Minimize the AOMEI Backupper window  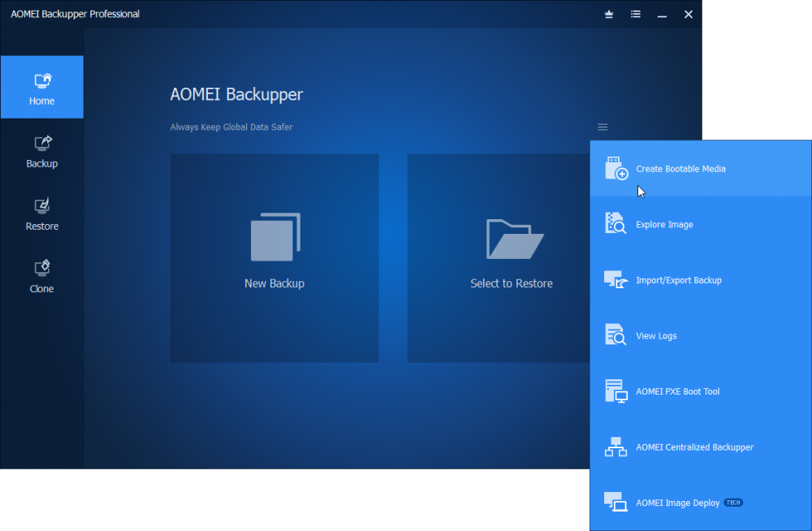662,15
